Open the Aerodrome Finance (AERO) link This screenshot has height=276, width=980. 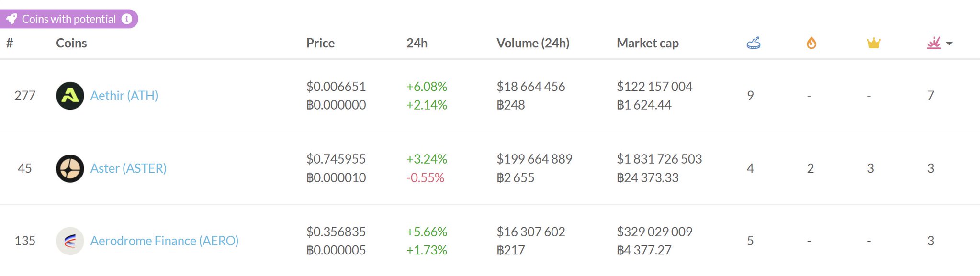[x=164, y=241]
